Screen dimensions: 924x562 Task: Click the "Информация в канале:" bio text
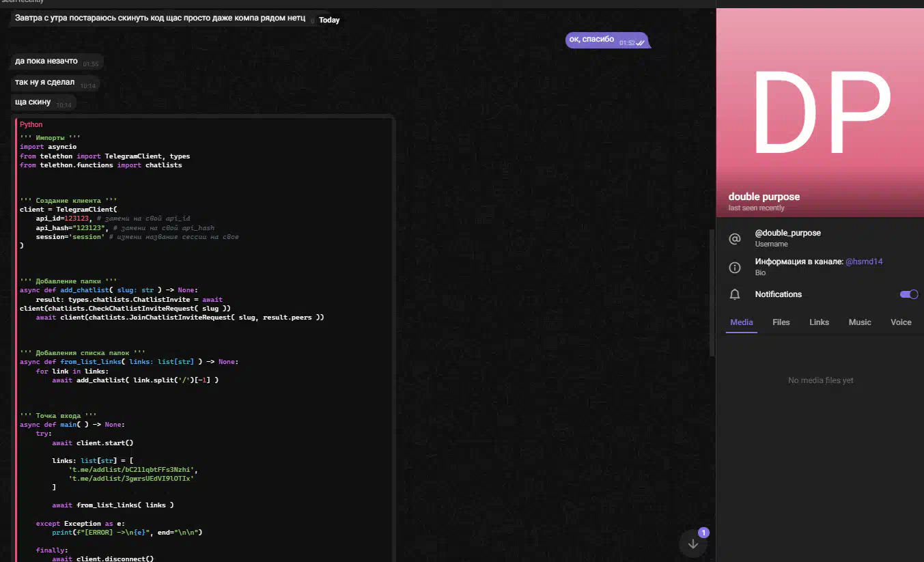(799, 262)
